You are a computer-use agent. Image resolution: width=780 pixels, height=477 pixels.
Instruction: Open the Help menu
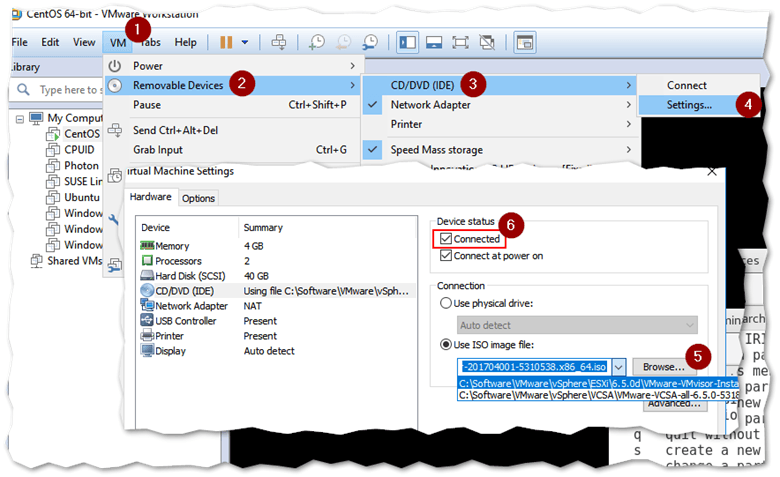(186, 42)
